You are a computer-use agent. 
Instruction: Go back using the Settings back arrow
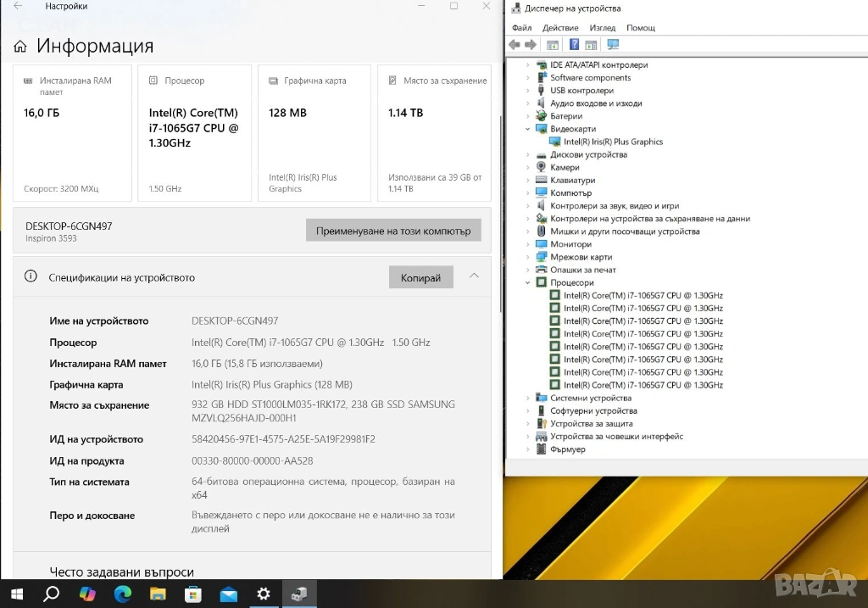19,6
